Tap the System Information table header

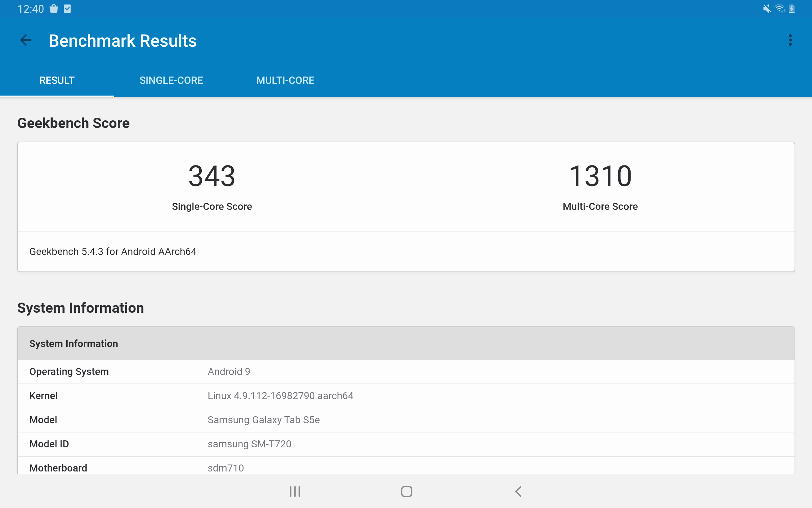(406, 343)
